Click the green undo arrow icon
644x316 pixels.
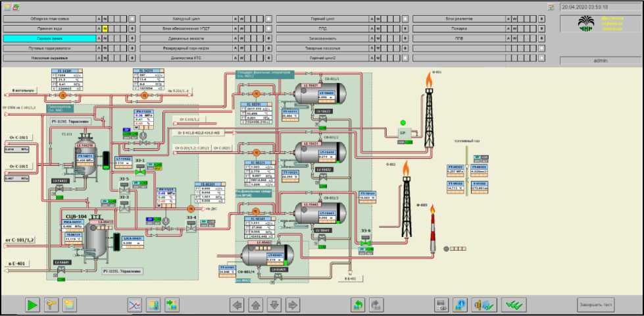(359, 305)
